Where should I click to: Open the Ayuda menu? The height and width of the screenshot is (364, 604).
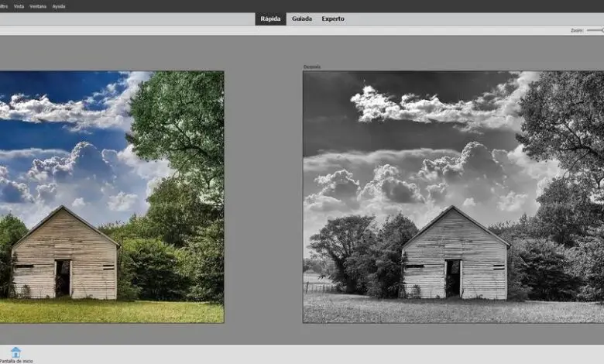pyautogui.click(x=59, y=6)
